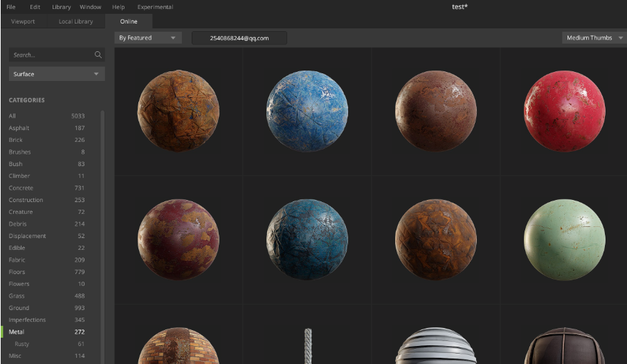The width and height of the screenshot is (627, 364).
Task: Select the Online tab
Action: (x=129, y=21)
